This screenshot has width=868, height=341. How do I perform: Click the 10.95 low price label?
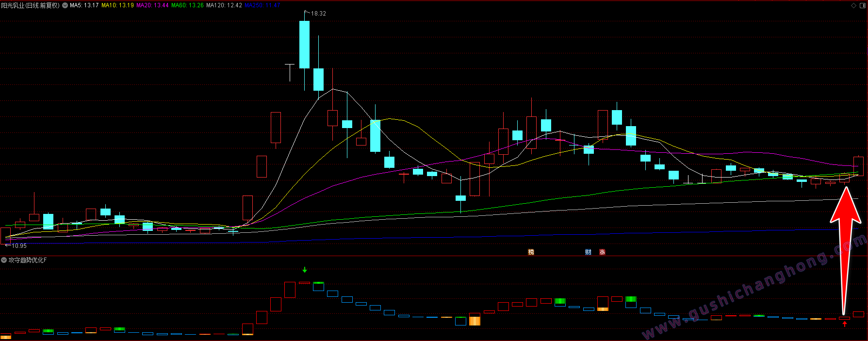tap(19, 246)
